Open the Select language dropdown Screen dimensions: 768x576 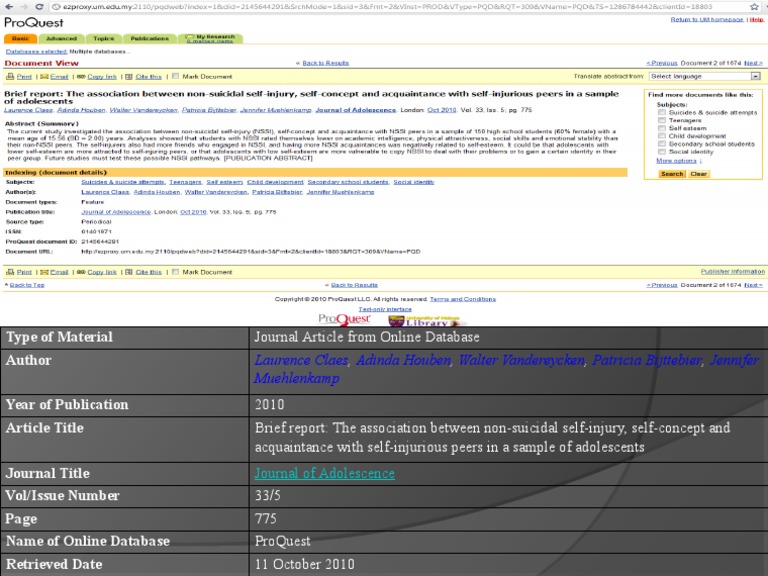pyautogui.click(x=704, y=76)
